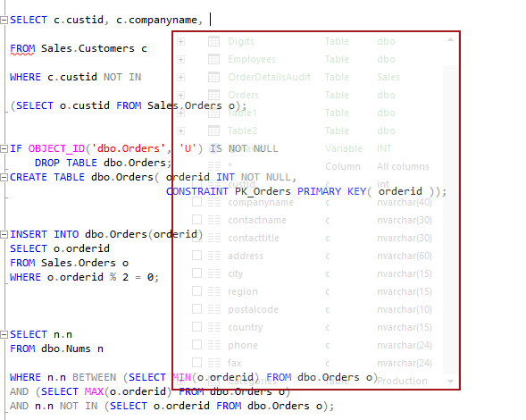
Task: Expand the Digits table node
Action: 180,42
